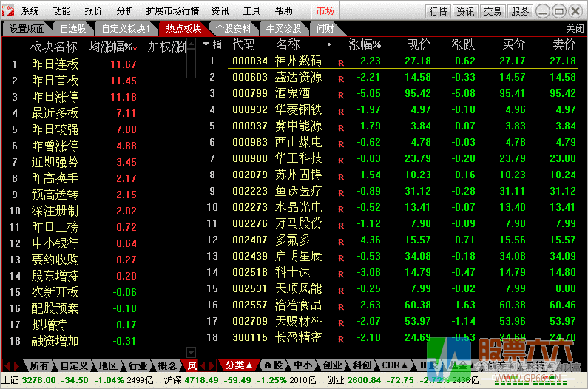
Task: Click the 行情 button at top right
Action: [x=439, y=12]
